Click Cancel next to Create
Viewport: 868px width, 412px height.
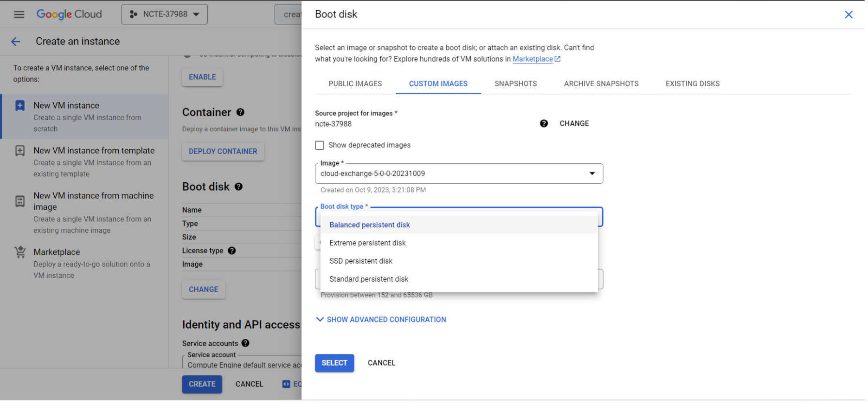pyautogui.click(x=249, y=384)
